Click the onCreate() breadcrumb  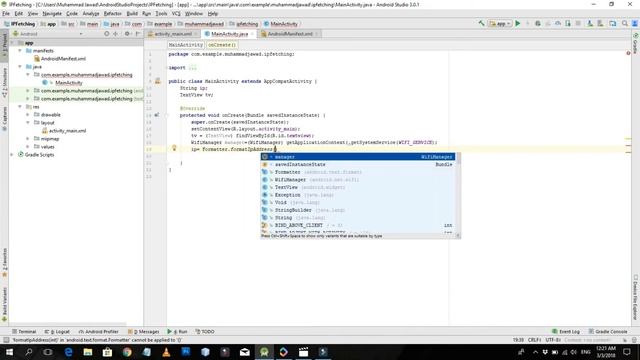tap(222, 45)
